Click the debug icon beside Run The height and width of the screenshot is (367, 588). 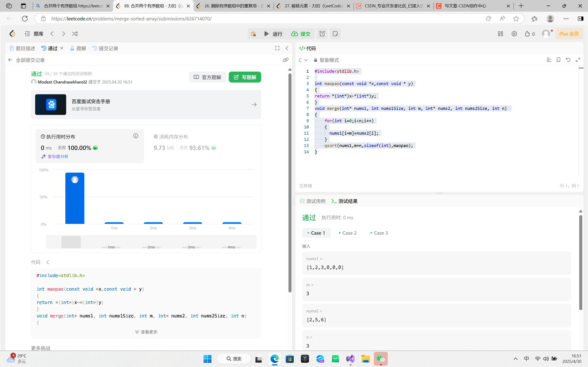[253, 34]
